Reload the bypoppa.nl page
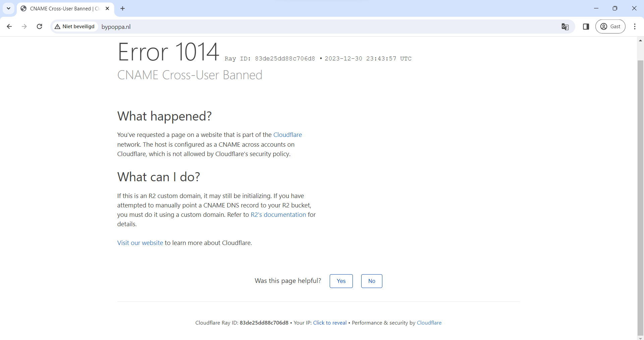Image resolution: width=644 pixels, height=340 pixels. point(39,27)
